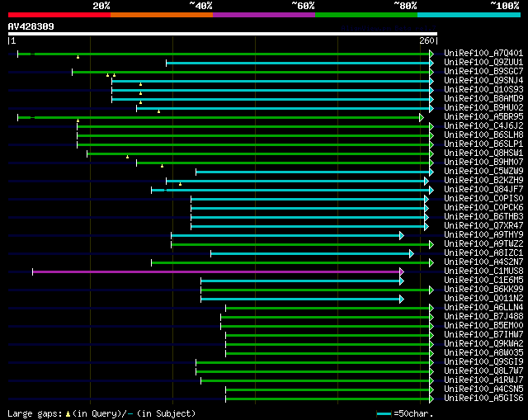Select the UniRef100_C1MUS8 entry
This screenshot has height=420, width=528.
pos(483,271)
